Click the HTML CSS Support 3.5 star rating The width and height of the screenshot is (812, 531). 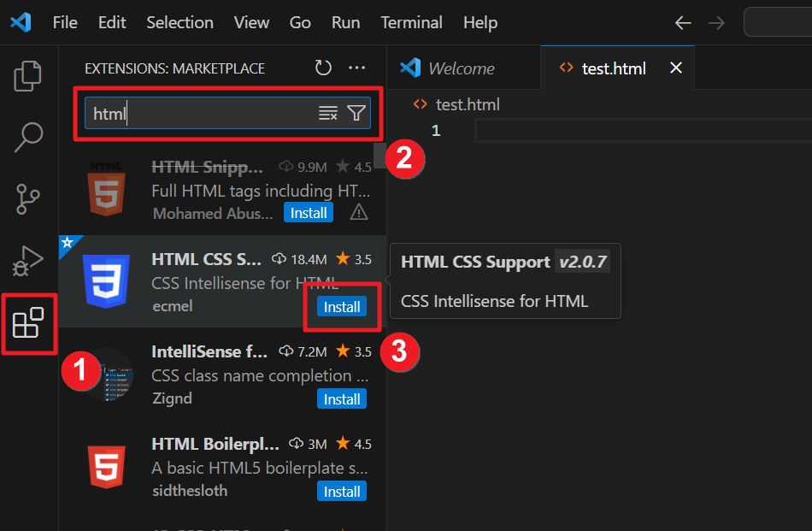(x=353, y=259)
